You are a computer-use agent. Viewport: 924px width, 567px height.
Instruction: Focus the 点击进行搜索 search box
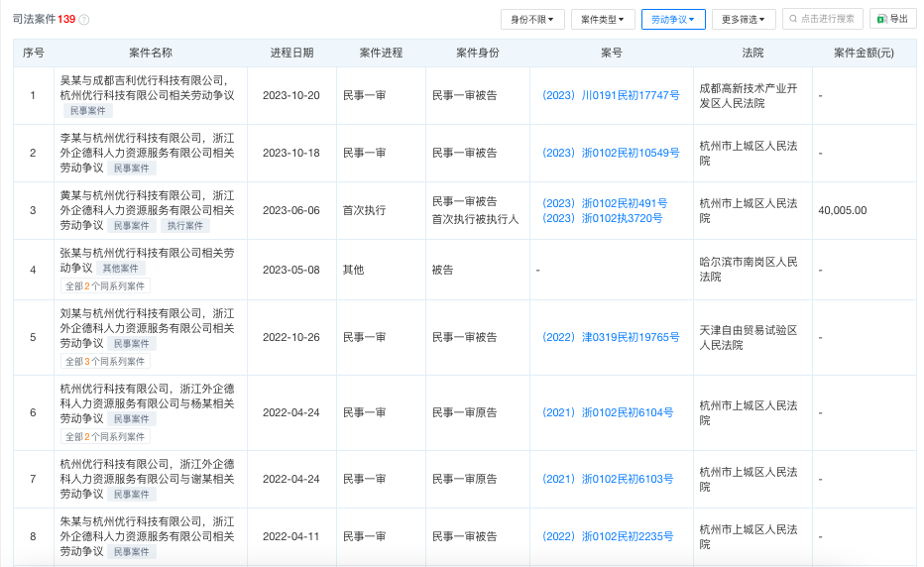[823, 19]
